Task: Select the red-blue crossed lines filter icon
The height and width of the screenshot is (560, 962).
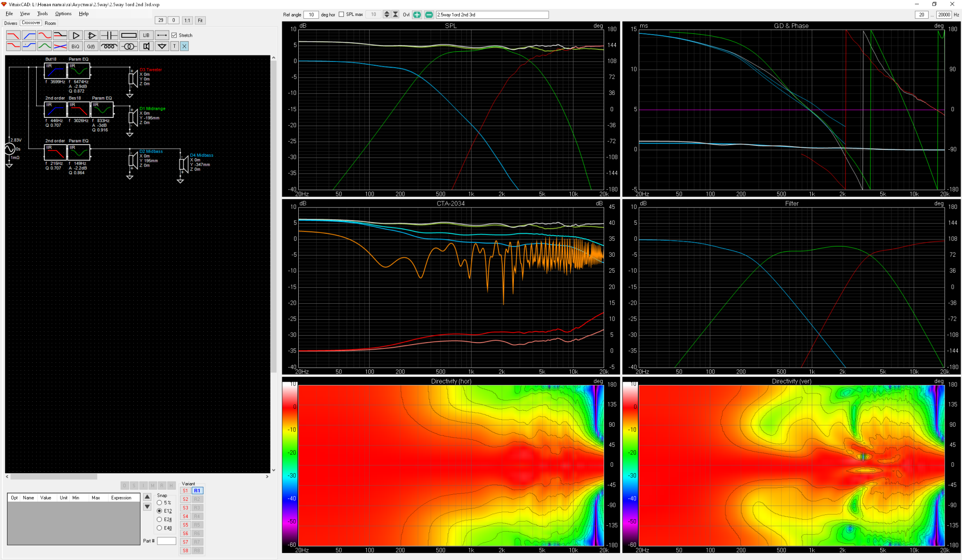Action: pos(60,46)
